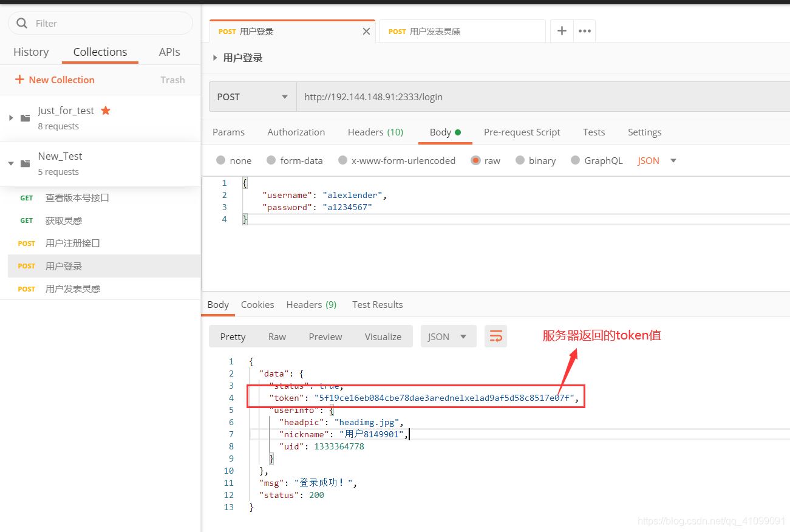Screen dimensions: 790x532
Task: Click the search magnifier icon in Filter box
Action: coord(22,23)
